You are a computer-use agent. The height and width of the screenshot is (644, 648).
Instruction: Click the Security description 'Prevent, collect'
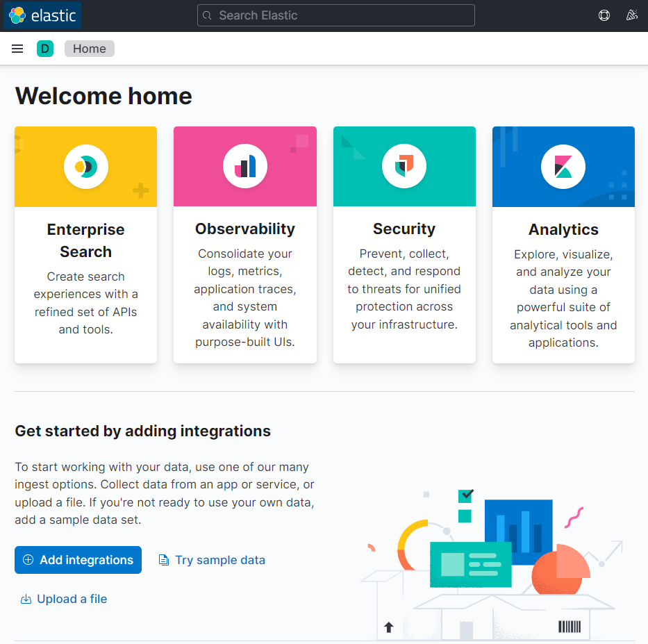click(404, 289)
